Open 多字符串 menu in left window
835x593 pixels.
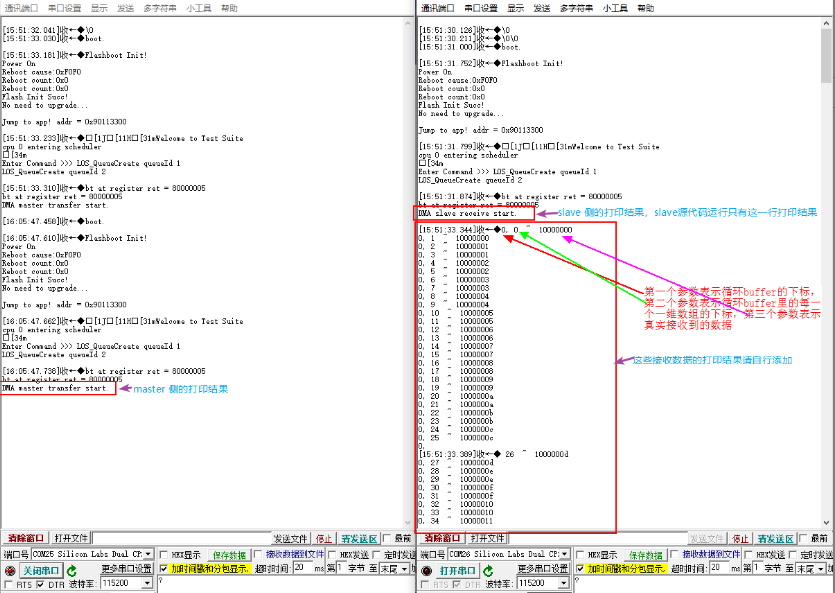pyautogui.click(x=160, y=7)
